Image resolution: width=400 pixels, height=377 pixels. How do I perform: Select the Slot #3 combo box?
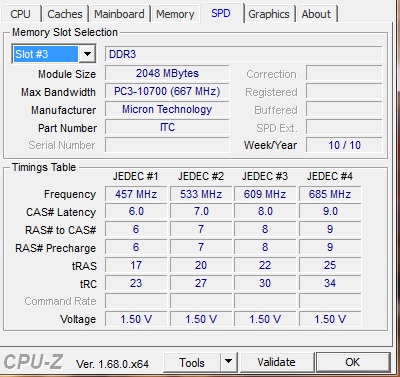(54, 54)
